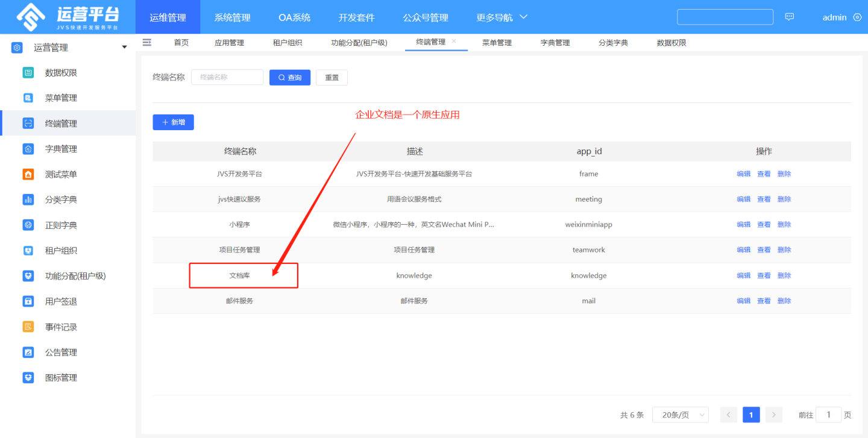Toggle the sidebar collapse hamburger icon

pos(146,42)
